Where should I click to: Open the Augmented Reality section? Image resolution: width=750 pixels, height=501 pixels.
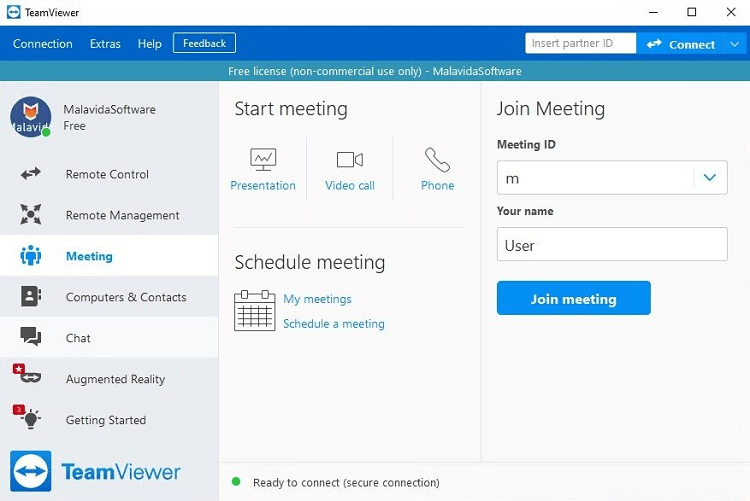click(109, 379)
